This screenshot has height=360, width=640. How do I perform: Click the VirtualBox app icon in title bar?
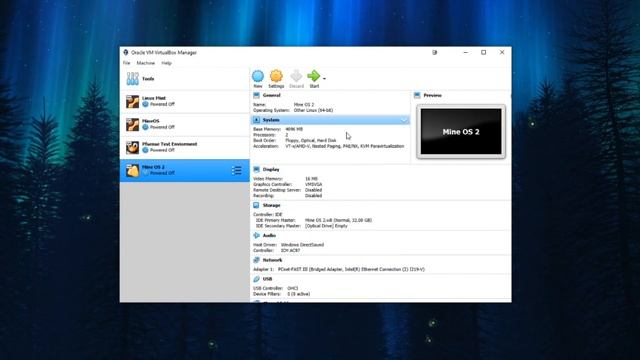point(126,52)
